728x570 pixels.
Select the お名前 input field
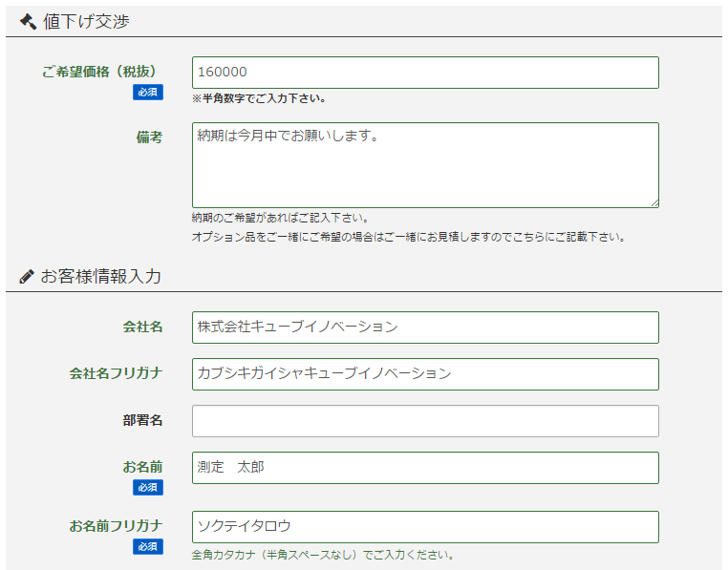coord(425,468)
